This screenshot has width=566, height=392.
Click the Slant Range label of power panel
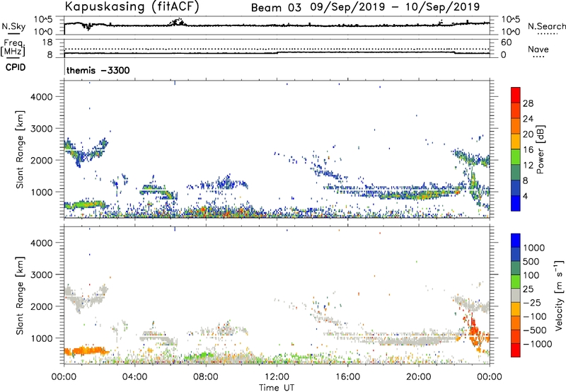click(20, 149)
